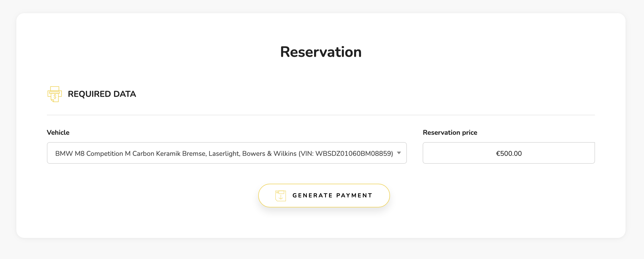This screenshot has width=644, height=259.
Task: Click the download icon on Generate Payment
Action: (280, 196)
